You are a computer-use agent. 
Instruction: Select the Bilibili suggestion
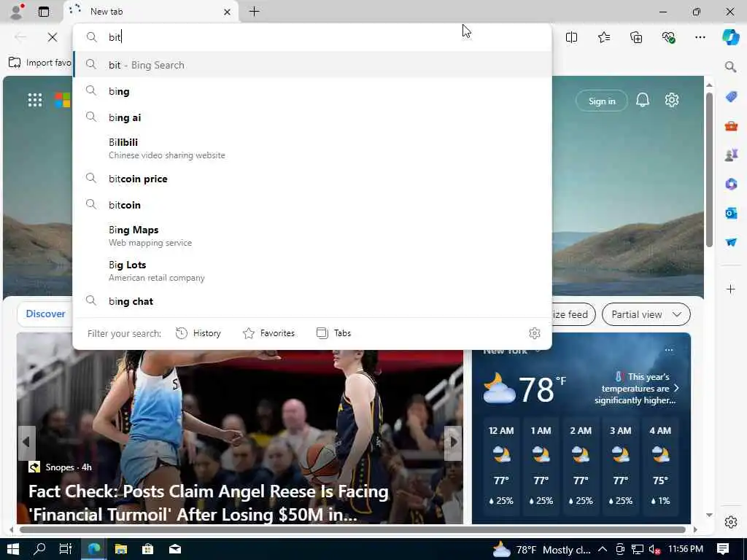point(312,148)
